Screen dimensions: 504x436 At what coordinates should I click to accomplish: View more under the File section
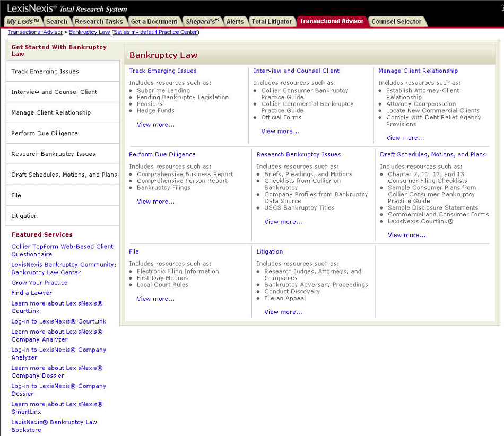[x=155, y=299]
